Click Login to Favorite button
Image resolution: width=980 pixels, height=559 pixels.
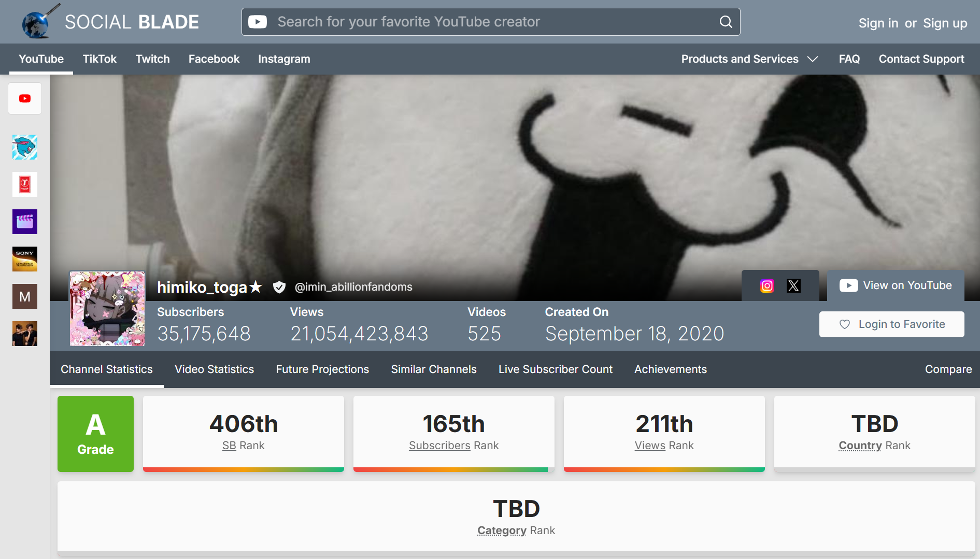point(892,324)
